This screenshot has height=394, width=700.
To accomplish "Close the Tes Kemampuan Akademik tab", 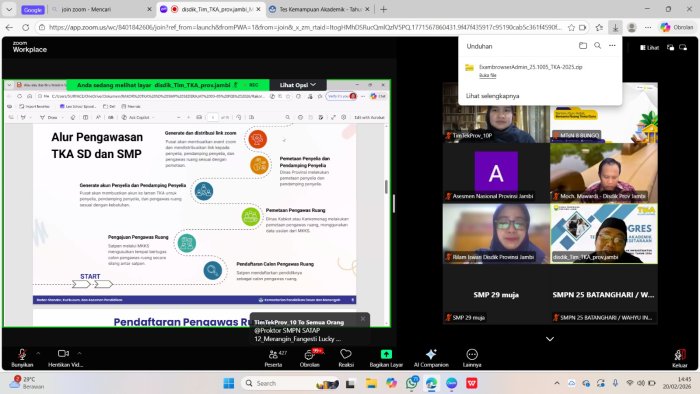I will (x=367, y=9).
